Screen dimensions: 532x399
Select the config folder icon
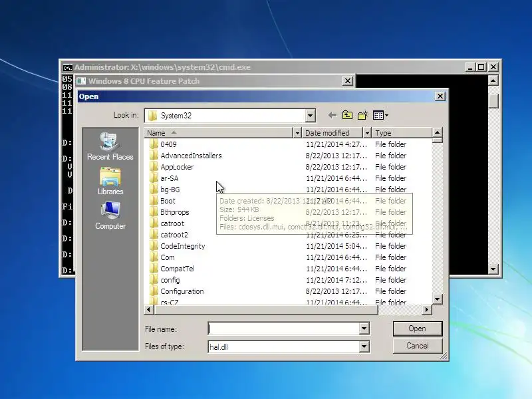(x=154, y=280)
